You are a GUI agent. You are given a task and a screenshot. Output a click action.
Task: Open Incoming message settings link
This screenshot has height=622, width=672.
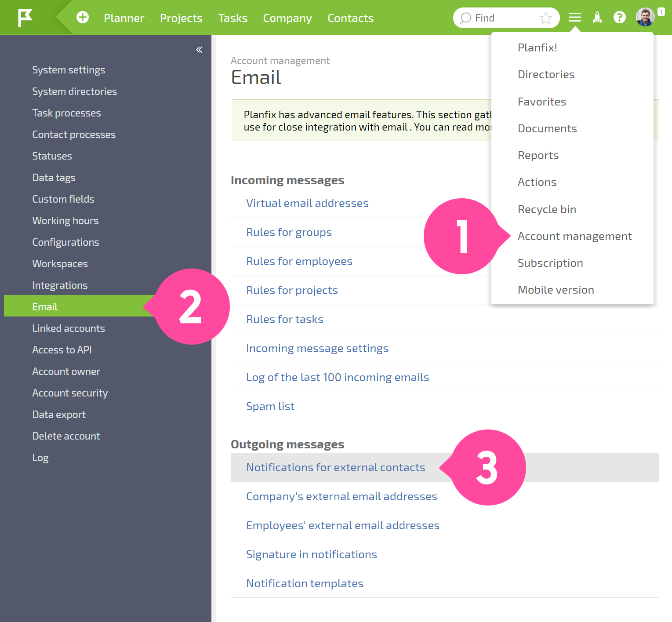(x=317, y=348)
